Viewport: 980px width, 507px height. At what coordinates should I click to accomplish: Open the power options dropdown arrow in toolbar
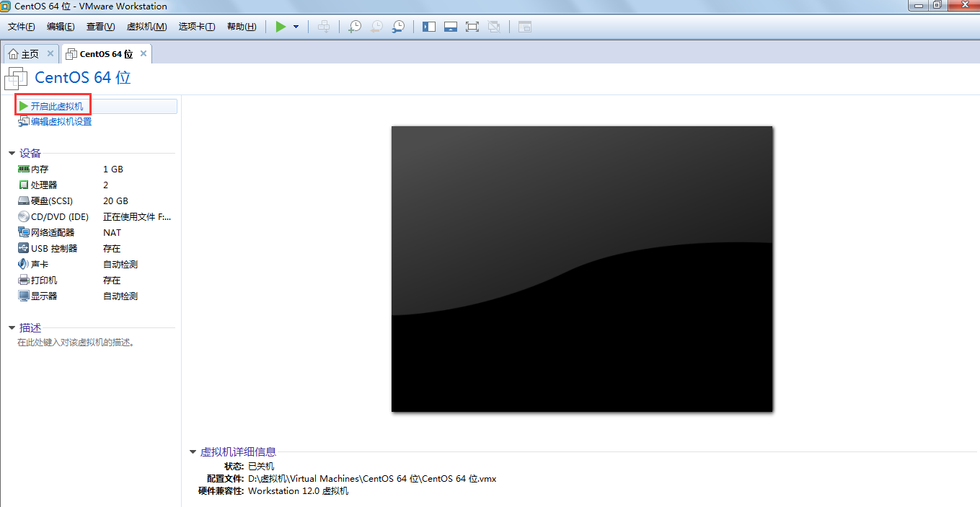click(296, 27)
